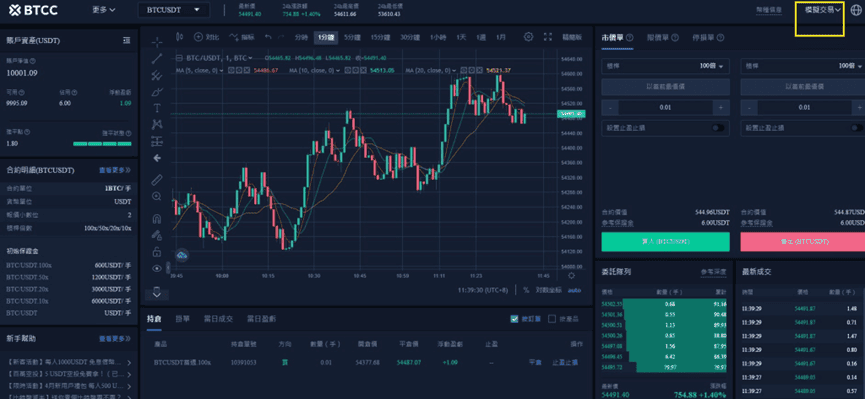Open chart settings gear icon
This screenshot has height=399, width=865.
tap(528, 37)
